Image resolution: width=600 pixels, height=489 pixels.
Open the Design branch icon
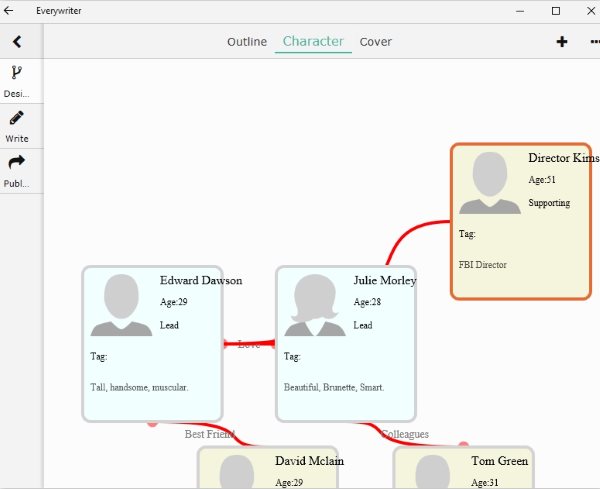[x=17, y=73]
